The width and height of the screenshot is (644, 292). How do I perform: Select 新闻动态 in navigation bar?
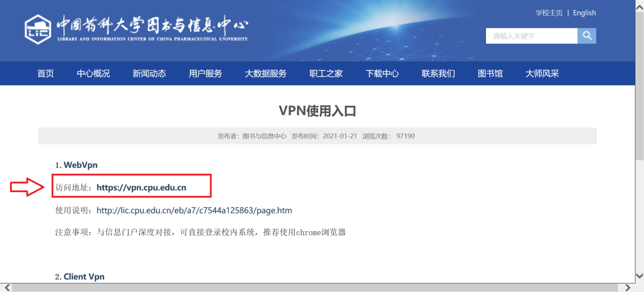[x=149, y=73]
